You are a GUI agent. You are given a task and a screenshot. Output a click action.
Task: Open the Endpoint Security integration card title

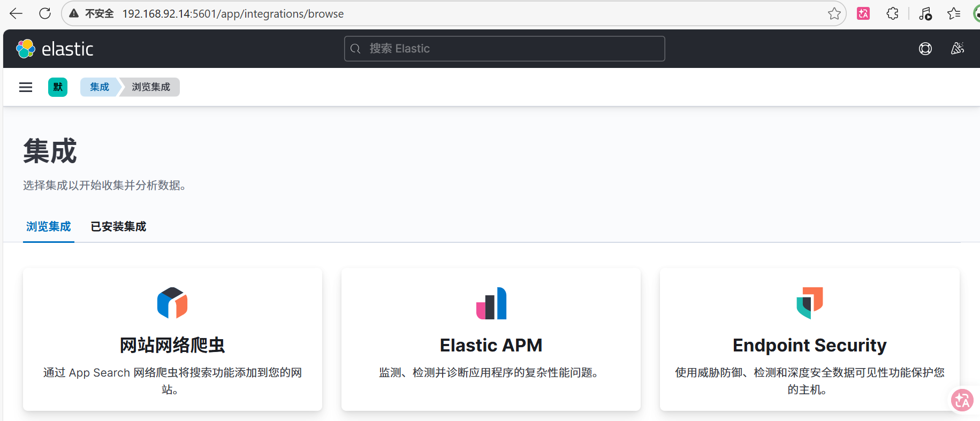tap(810, 346)
